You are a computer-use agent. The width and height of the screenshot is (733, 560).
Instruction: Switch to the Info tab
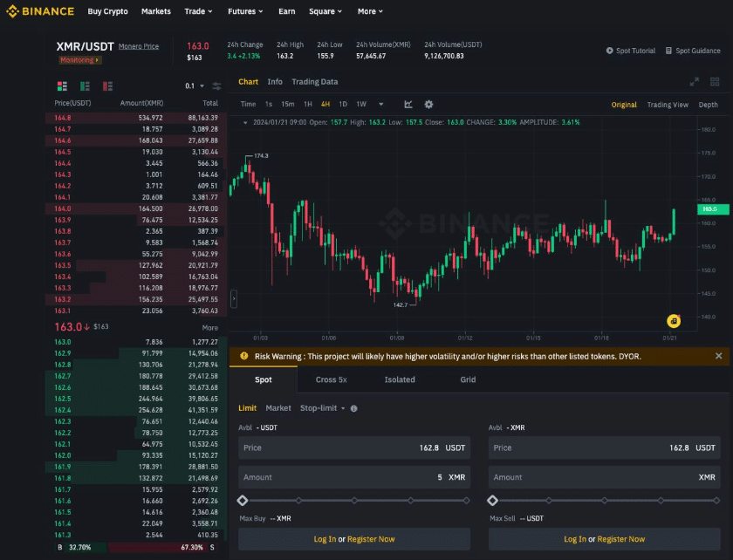(x=275, y=82)
